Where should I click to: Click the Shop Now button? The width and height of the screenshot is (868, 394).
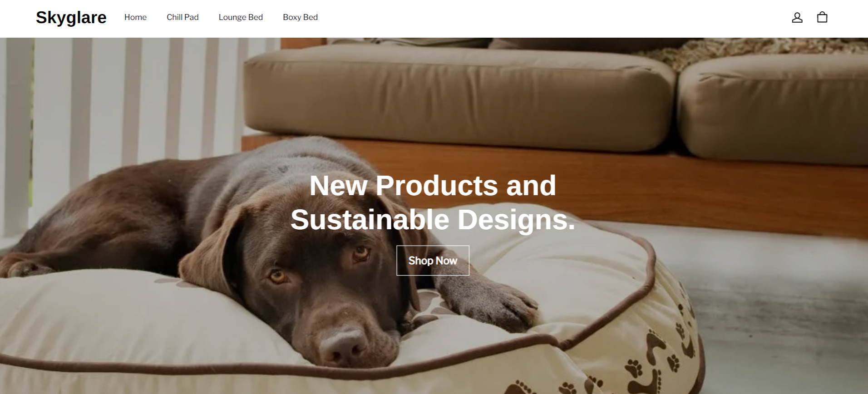tap(433, 261)
